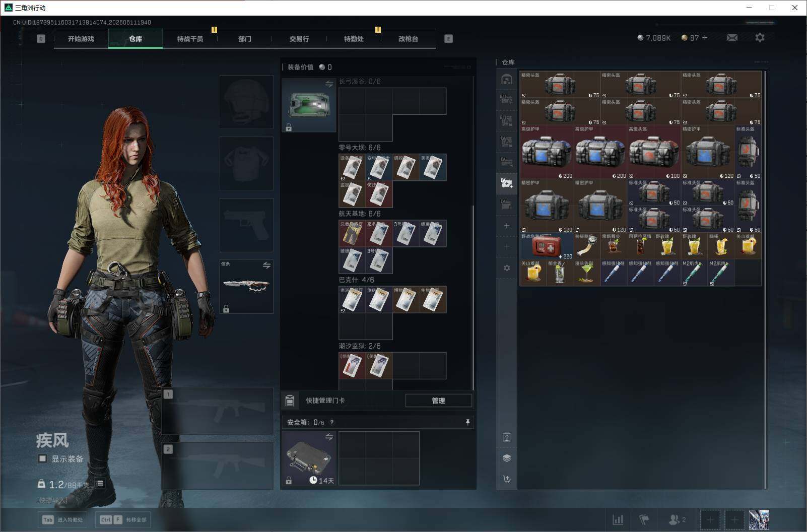
Task: Click the 7,089K currency balance
Action: 654,38
